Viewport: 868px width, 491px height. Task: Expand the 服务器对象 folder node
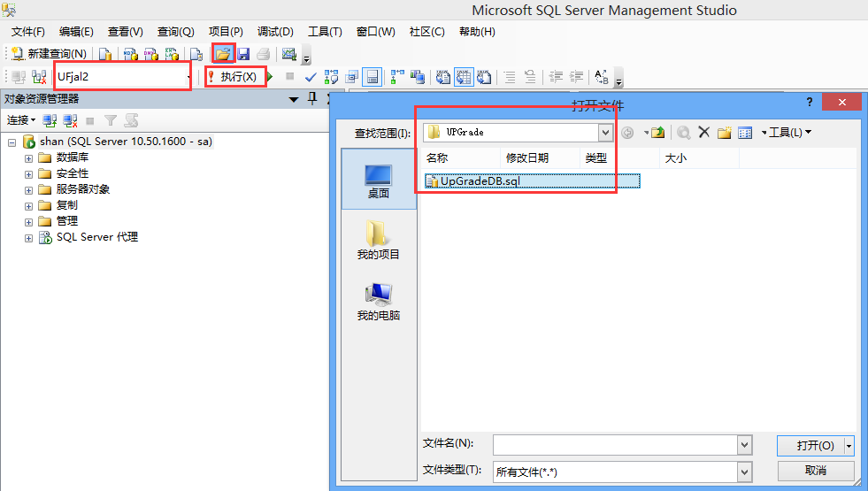[29, 190]
